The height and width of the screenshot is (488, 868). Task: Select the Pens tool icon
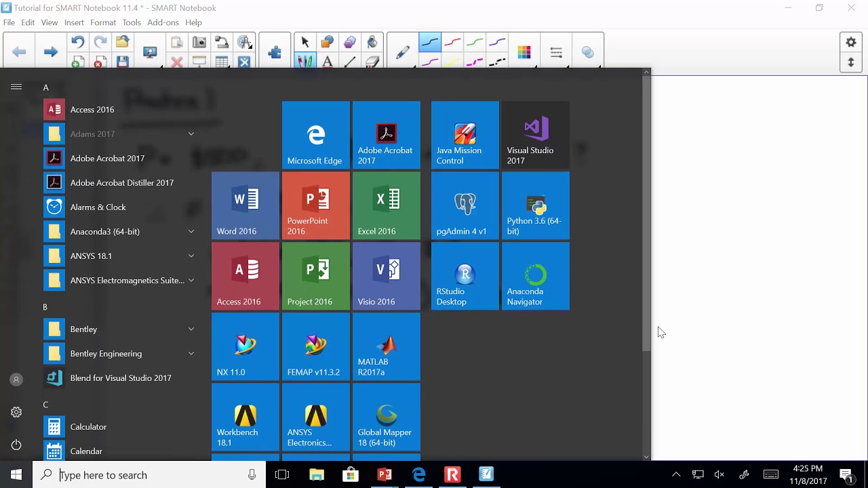click(305, 62)
